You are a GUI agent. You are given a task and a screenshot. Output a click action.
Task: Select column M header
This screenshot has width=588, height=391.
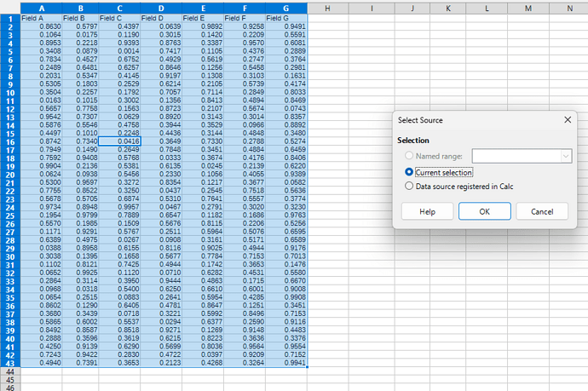(528, 9)
